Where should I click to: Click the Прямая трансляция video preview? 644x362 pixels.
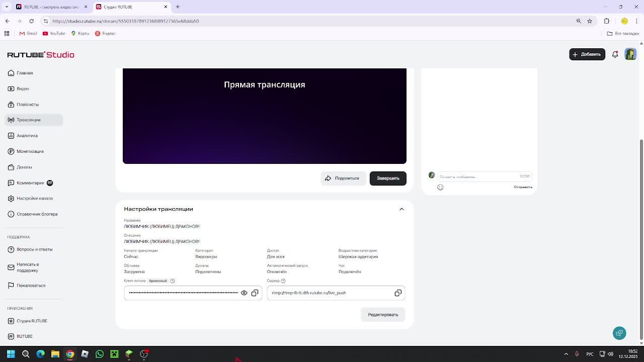click(x=265, y=116)
